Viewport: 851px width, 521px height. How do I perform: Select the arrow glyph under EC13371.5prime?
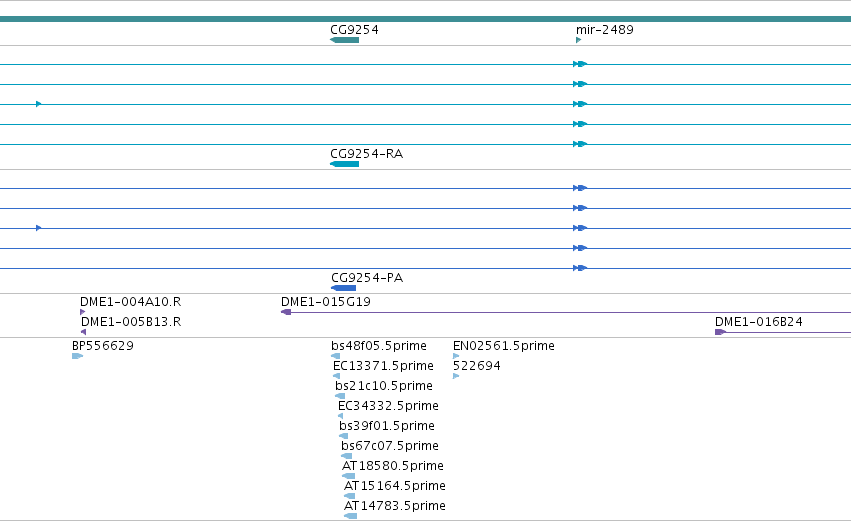click(x=336, y=376)
